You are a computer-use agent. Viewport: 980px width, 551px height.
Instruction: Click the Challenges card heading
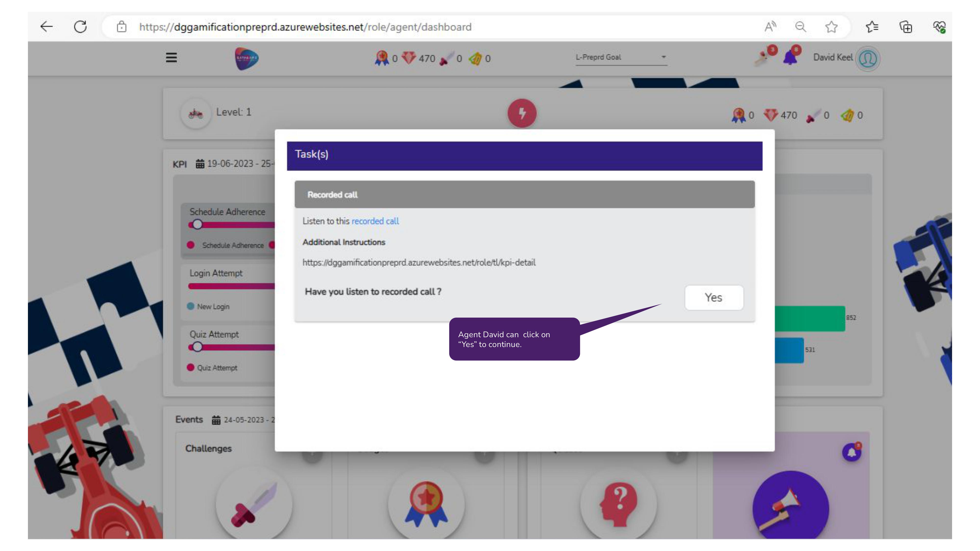click(208, 448)
